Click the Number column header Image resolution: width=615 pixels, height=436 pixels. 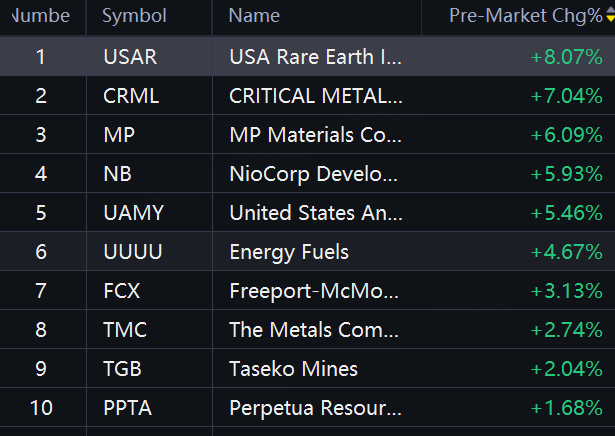pyautogui.click(x=41, y=16)
